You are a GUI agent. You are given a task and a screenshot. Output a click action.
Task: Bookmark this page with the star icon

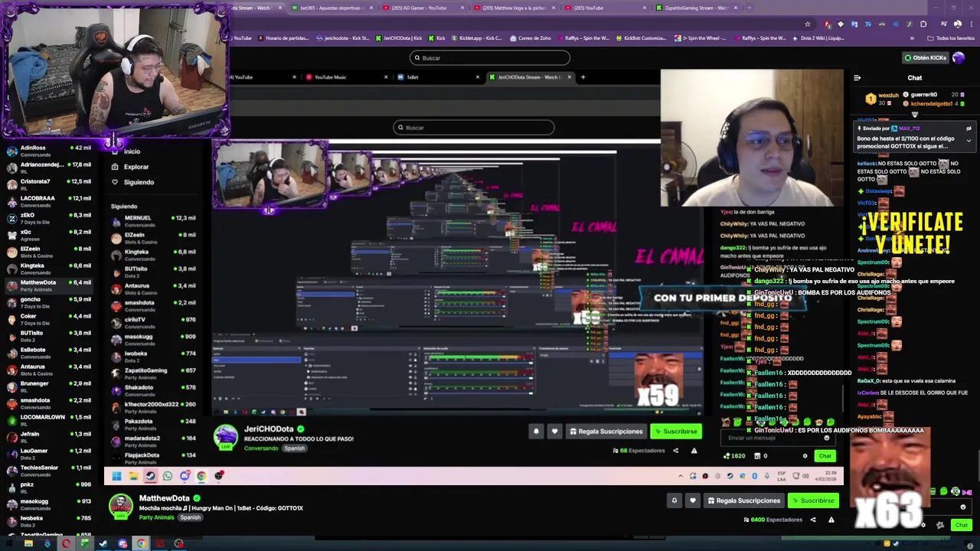point(807,24)
